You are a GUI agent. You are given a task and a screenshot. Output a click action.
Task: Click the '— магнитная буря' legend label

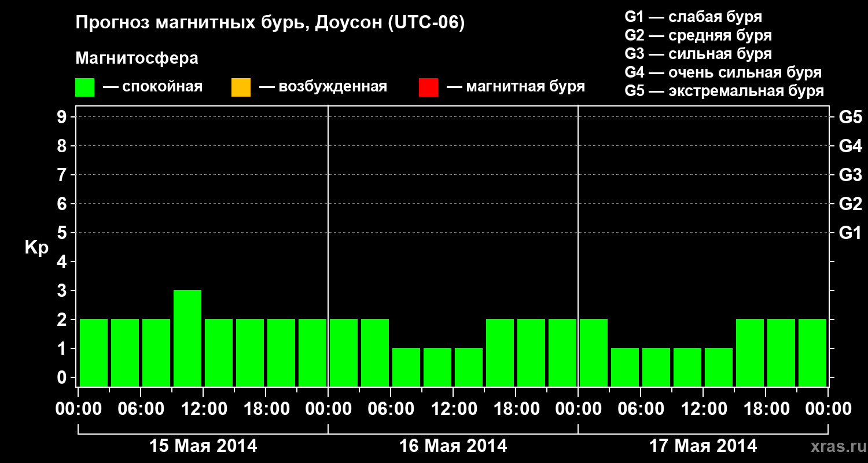click(x=516, y=87)
